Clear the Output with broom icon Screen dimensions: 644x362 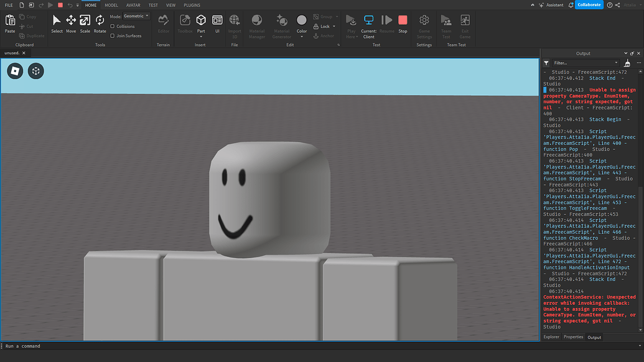pyautogui.click(x=627, y=63)
